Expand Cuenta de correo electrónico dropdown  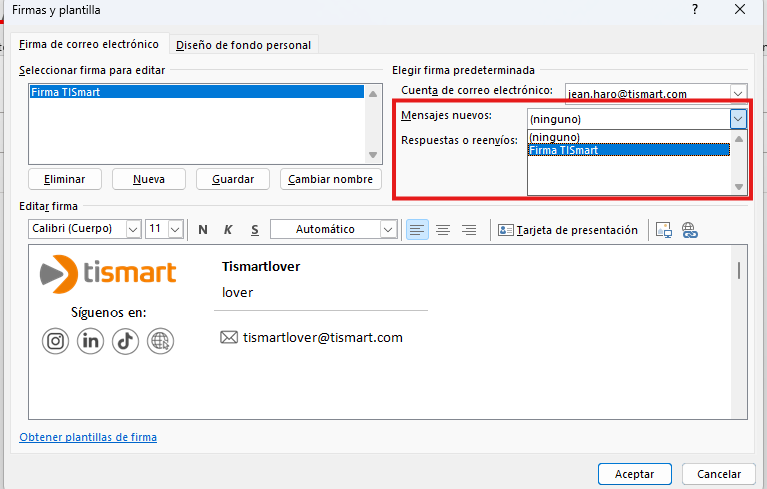(x=738, y=92)
